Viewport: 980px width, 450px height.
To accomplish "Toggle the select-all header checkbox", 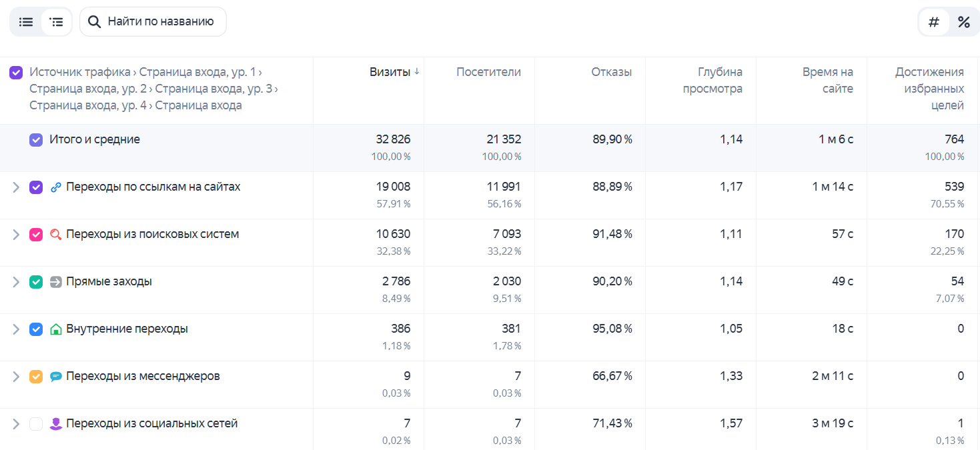I will tap(16, 73).
